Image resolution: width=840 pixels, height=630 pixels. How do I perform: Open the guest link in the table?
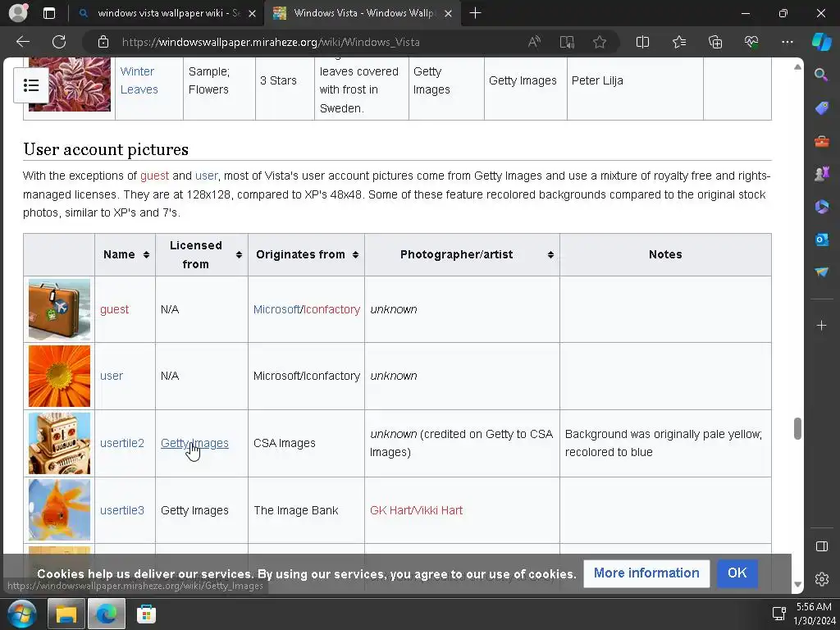114,309
